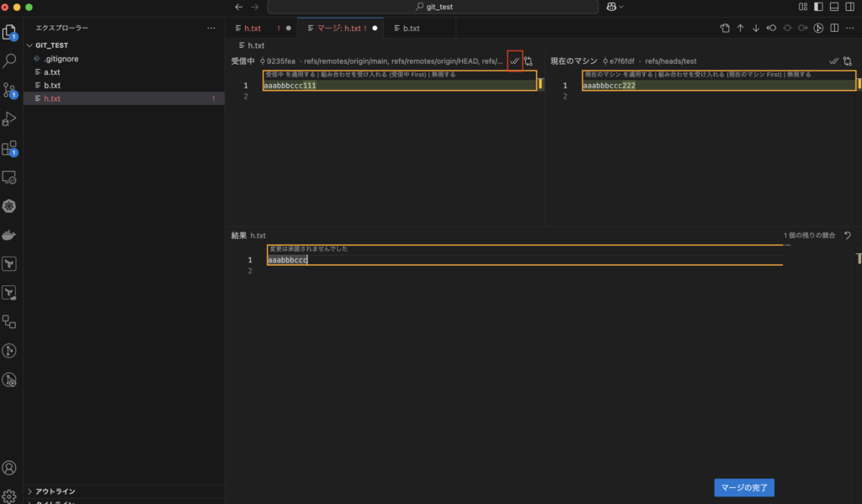The image size is (862, 504).
Task: Open the Remote Explorer view
Action: pyautogui.click(x=9, y=177)
